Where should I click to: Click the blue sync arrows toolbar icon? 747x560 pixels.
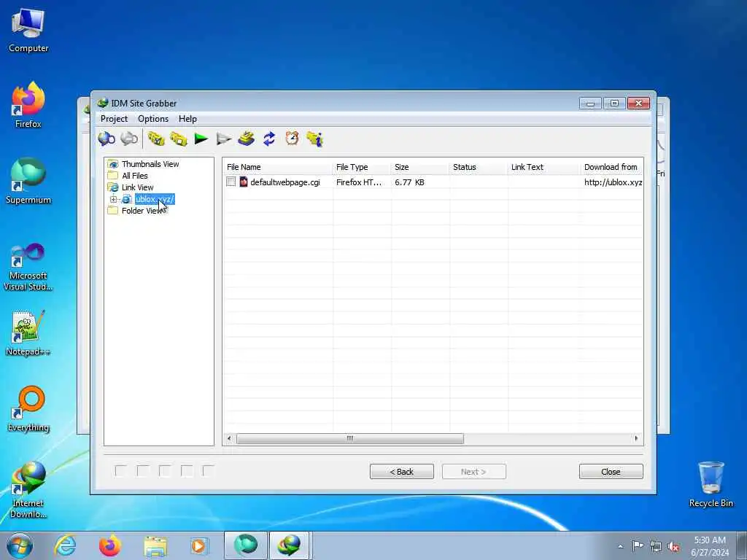click(269, 139)
